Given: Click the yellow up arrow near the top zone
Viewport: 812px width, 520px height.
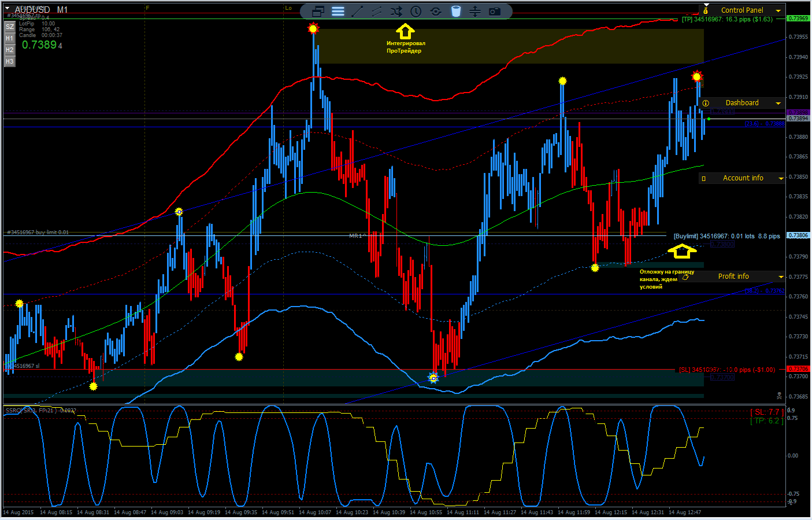Looking at the screenshot, I should pos(405,31).
